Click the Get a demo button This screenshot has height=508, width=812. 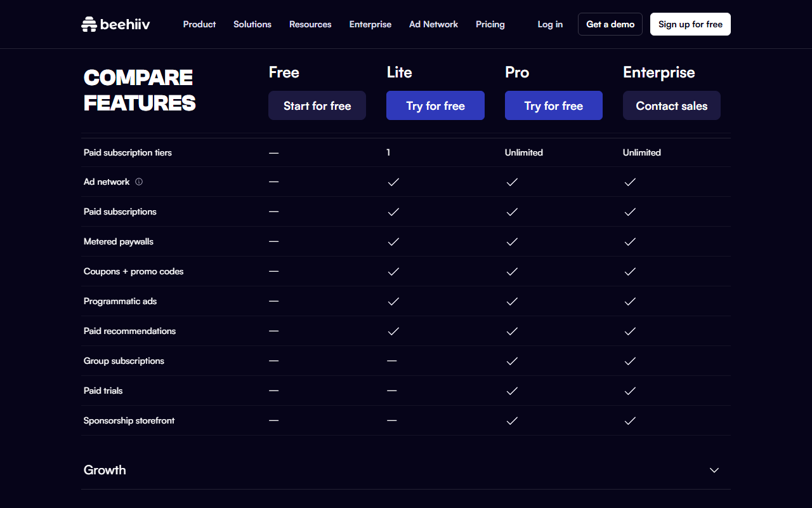point(610,24)
